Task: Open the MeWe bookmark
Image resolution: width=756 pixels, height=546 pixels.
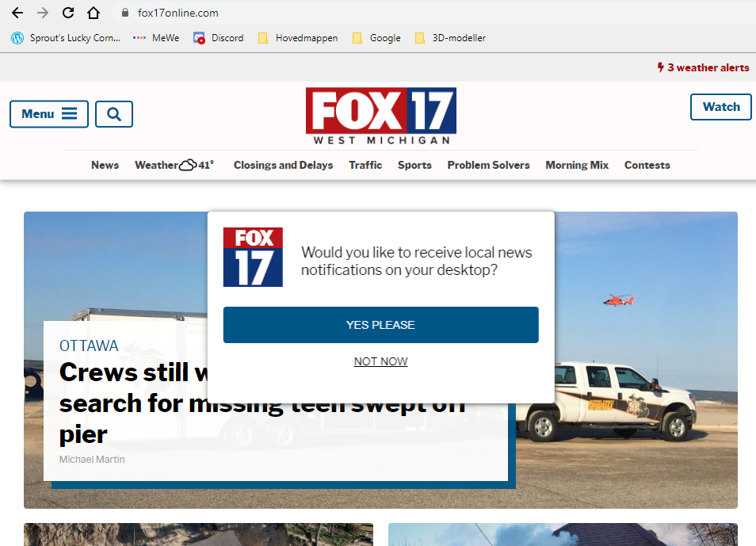Action: click(x=156, y=38)
